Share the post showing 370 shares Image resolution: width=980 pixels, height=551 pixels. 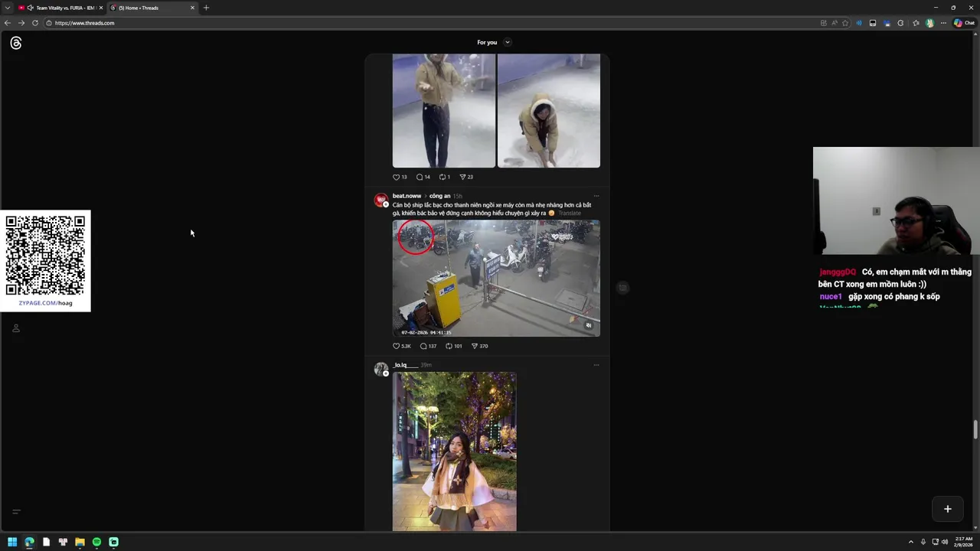480,346
